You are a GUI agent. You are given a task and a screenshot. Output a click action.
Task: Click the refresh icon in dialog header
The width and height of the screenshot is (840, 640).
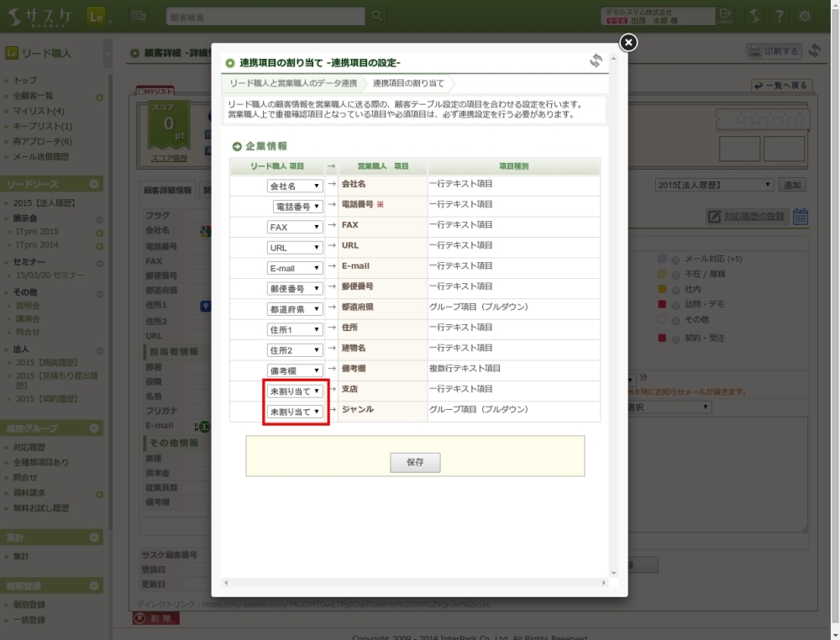[x=596, y=61]
